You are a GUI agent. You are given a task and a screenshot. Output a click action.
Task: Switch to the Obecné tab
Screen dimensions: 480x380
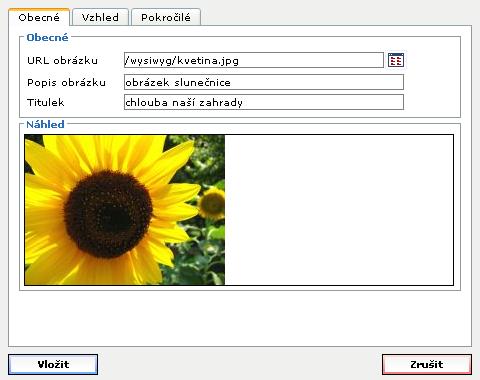pos(39,17)
